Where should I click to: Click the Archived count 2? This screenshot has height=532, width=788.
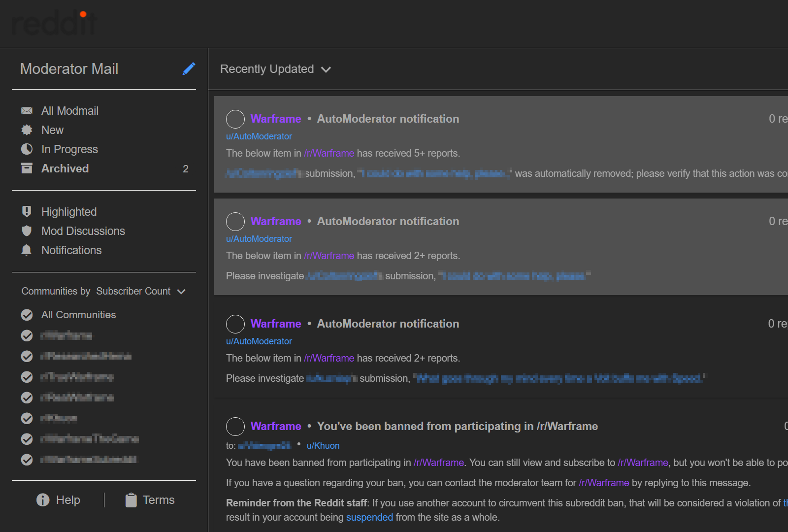(x=186, y=169)
